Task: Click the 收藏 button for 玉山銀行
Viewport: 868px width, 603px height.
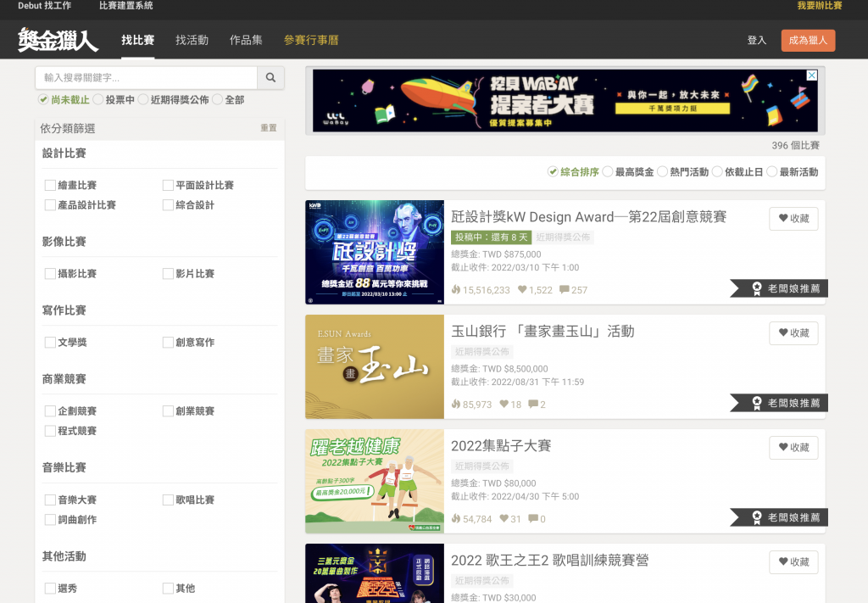Action: click(793, 333)
